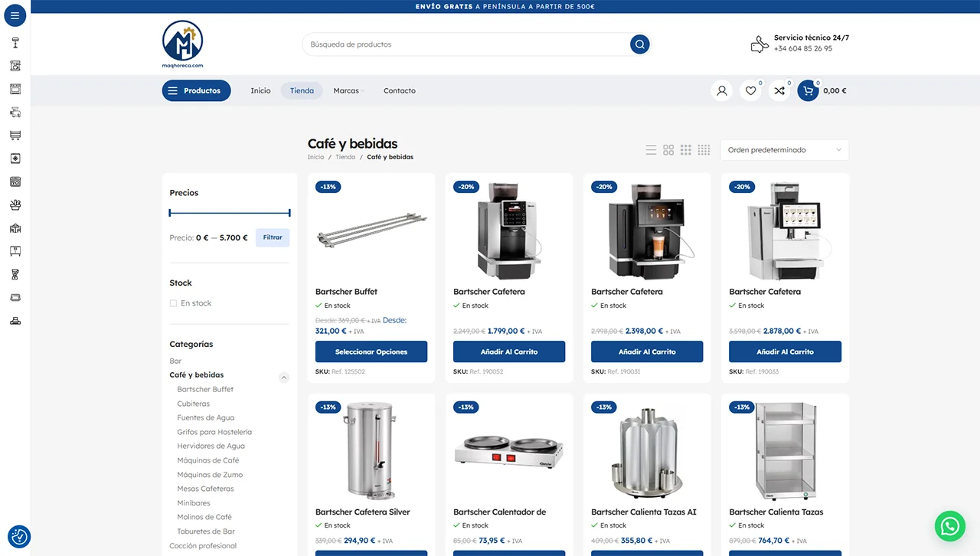Enable the En stock filter checkbox

(x=173, y=303)
